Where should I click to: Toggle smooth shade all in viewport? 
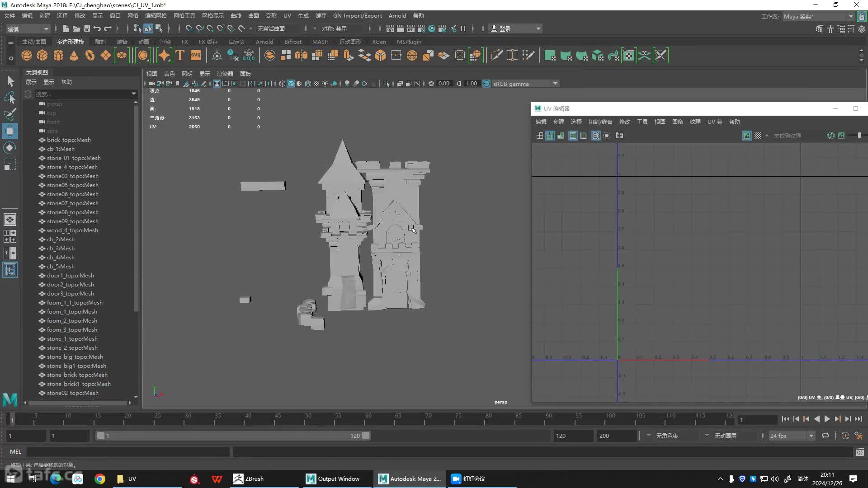pos(291,84)
